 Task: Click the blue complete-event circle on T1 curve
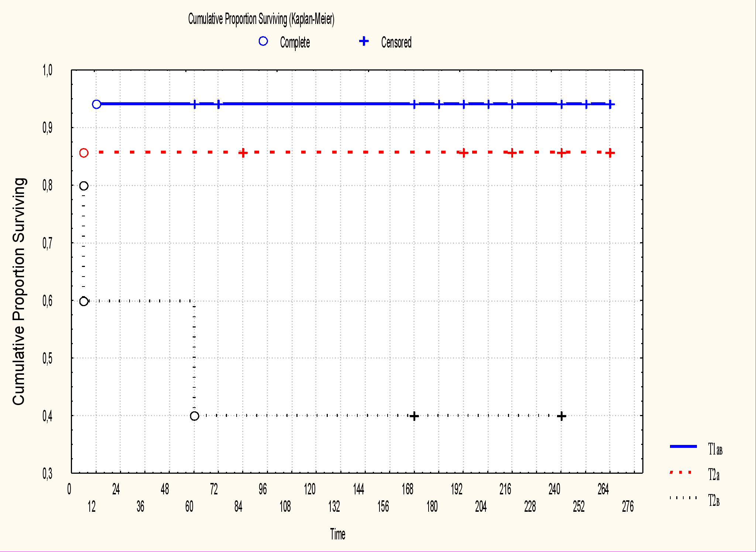(96, 104)
